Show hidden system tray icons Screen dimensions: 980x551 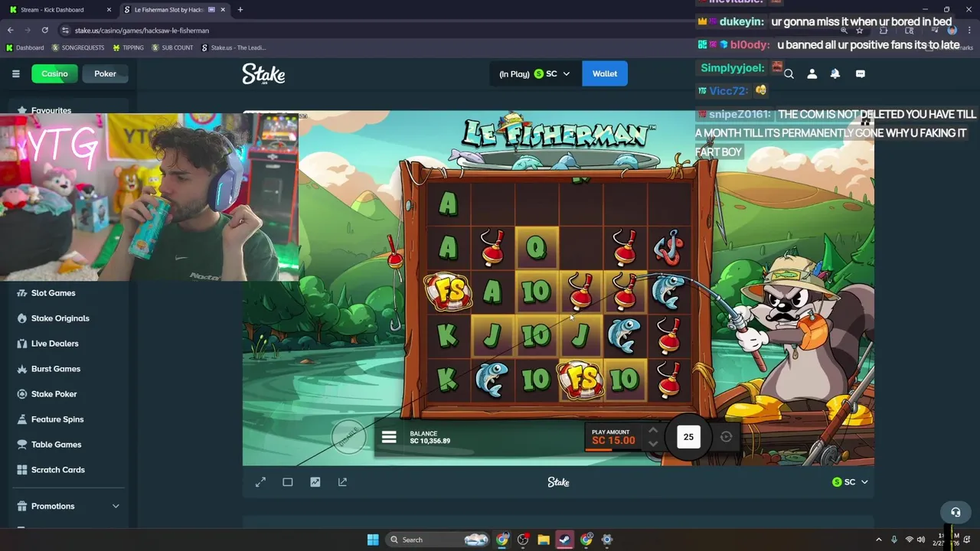coord(878,540)
